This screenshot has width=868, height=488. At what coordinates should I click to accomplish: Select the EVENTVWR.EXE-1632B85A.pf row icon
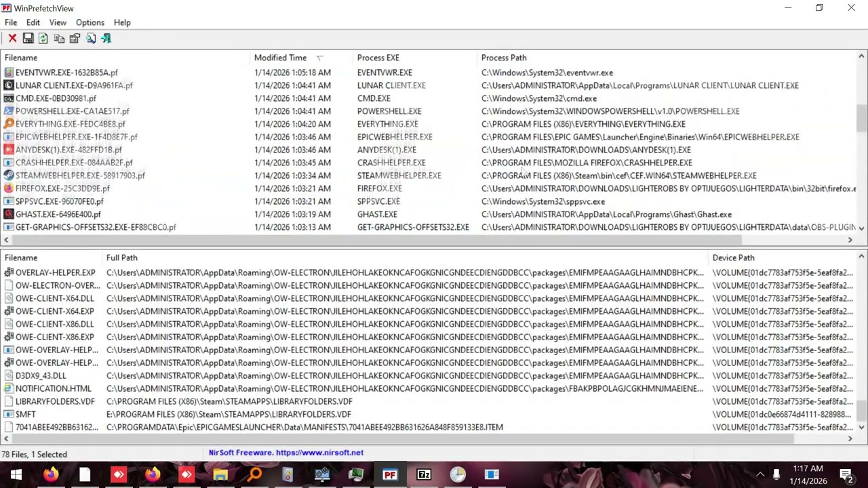(x=8, y=73)
